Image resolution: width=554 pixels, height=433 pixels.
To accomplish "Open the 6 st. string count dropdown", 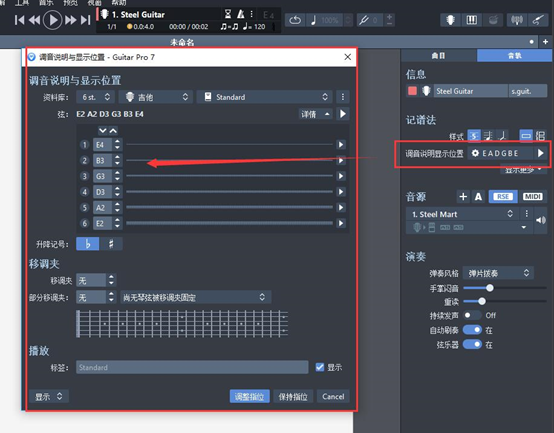I will [95, 97].
